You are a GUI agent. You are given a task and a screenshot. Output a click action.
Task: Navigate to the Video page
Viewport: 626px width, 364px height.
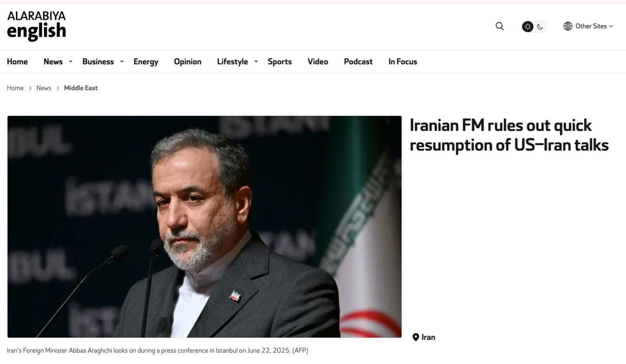[318, 62]
